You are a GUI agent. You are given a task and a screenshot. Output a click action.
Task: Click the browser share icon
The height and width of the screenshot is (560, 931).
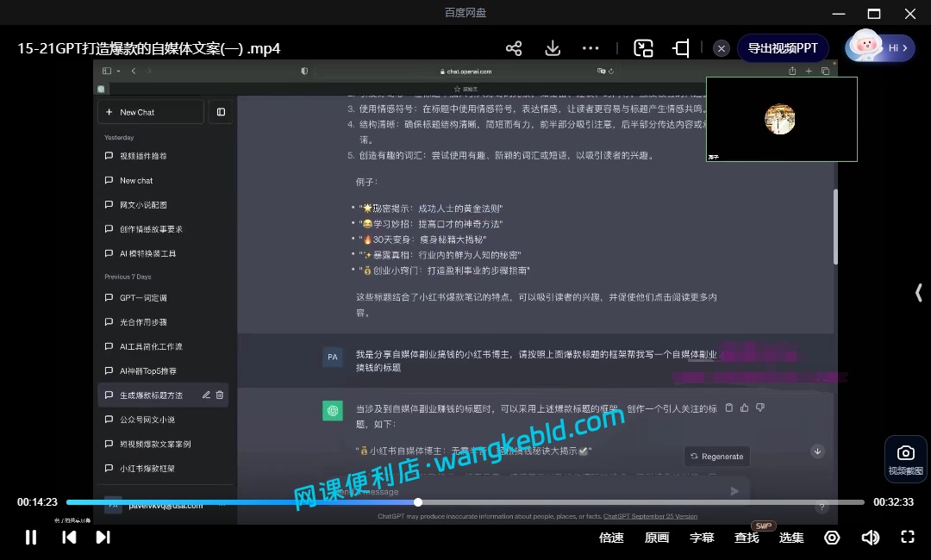point(792,71)
